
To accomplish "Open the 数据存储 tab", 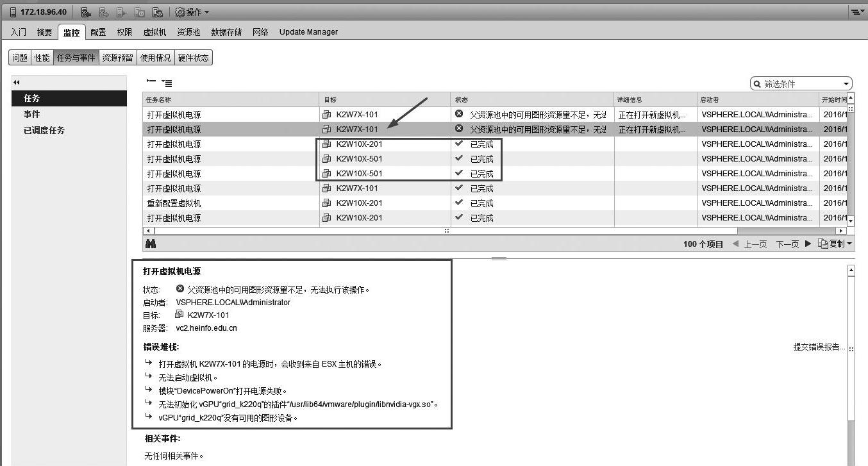I will (x=226, y=32).
